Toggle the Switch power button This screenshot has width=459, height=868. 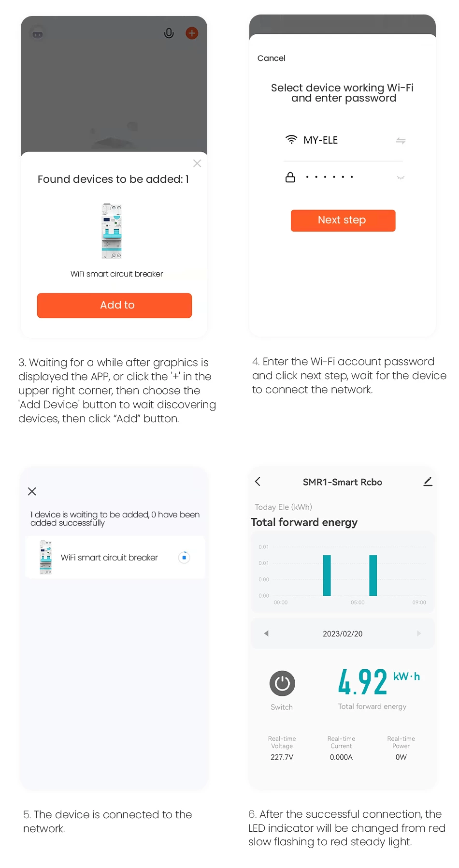coord(282,683)
